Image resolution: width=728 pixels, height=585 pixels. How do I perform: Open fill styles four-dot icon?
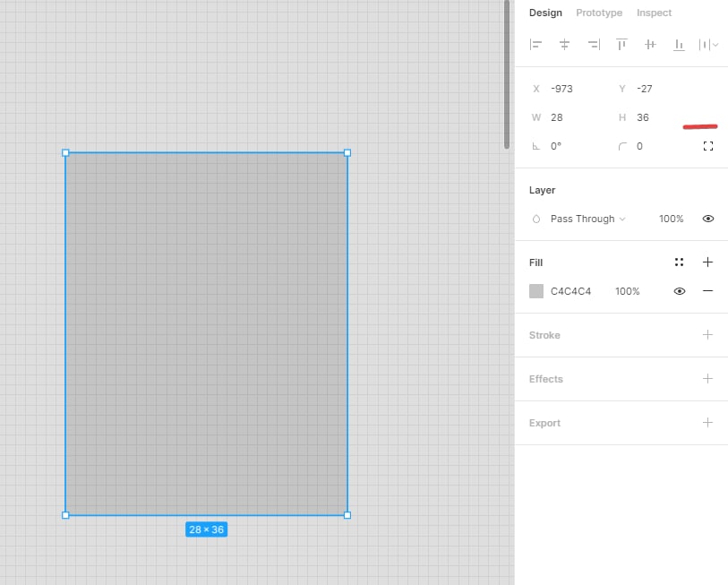click(x=680, y=262)
